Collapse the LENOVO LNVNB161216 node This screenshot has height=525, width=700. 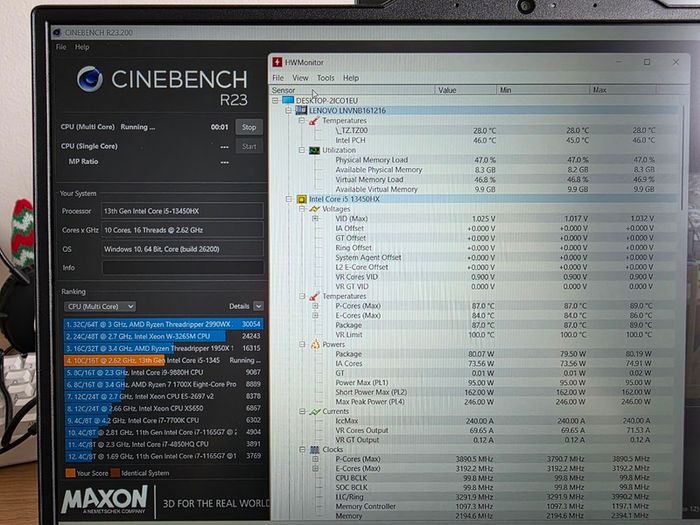tap(288, 110)
